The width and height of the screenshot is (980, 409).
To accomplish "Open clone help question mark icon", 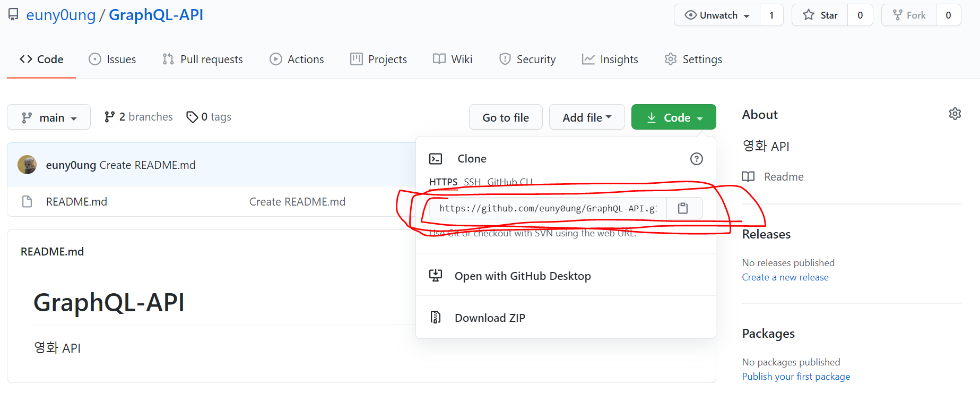I will pos(697,159).
